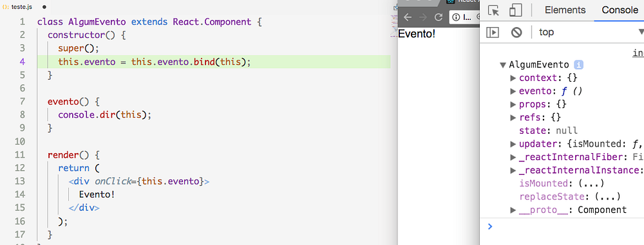Expand the refs property
644x245 pixels.
[x=513, y=118]
